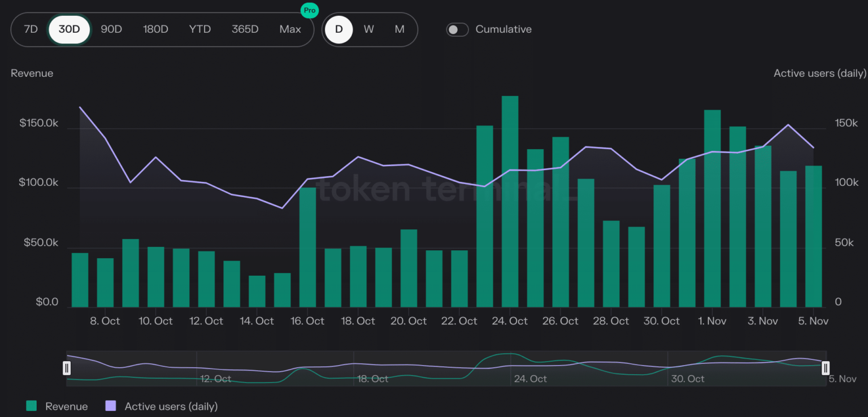
Task: Choose the Max range option
Action: pos(290,29)
